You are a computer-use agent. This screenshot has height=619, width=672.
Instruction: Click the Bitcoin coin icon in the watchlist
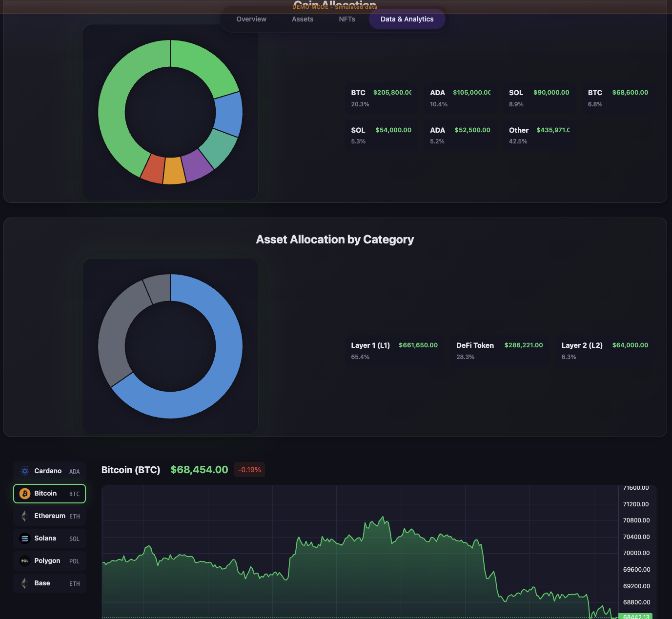coord(24,493)
